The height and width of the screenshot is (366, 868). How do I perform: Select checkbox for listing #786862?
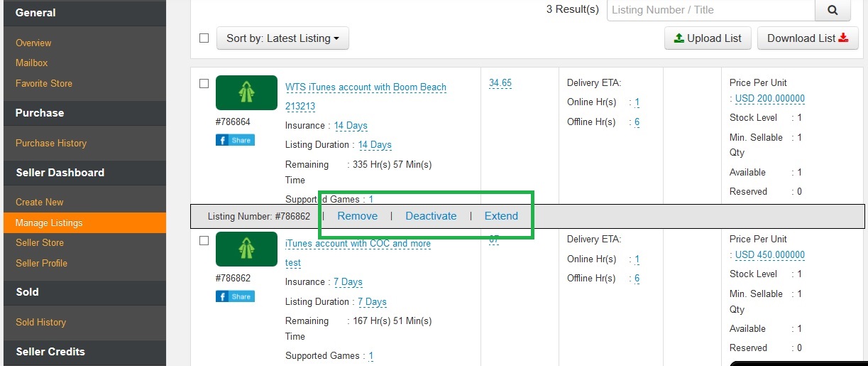[x=204, y=240]
